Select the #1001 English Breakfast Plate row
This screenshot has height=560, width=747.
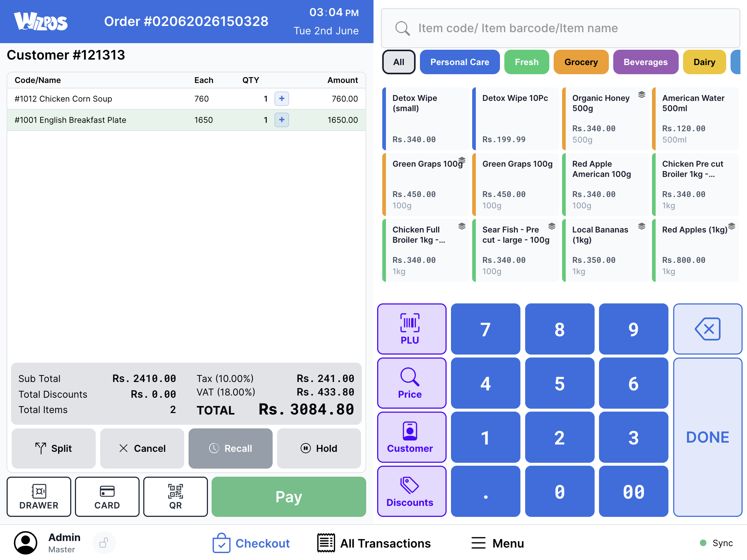point(186,120)
